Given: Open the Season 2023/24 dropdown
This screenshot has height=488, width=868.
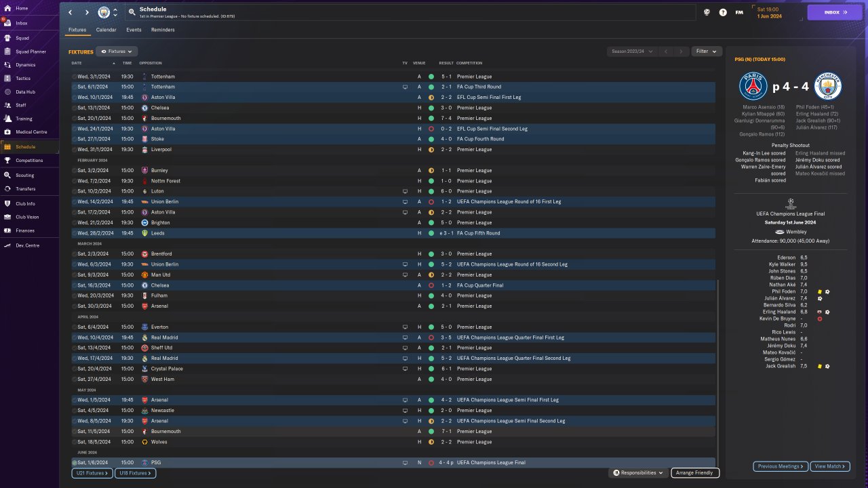Looking at the screenshot, I should 632,52.
